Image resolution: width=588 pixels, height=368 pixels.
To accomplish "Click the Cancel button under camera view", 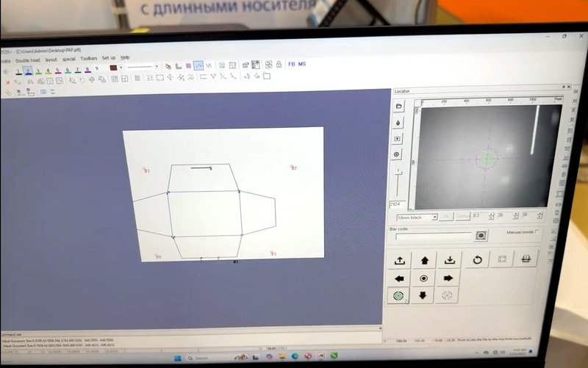I will pos(462,216).
